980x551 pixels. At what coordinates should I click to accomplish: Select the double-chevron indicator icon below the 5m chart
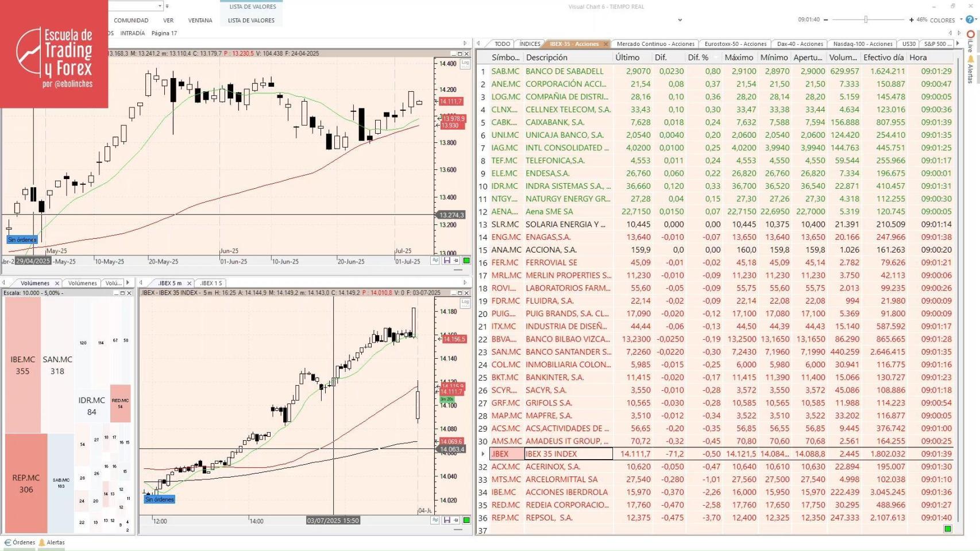pos(435,520)
